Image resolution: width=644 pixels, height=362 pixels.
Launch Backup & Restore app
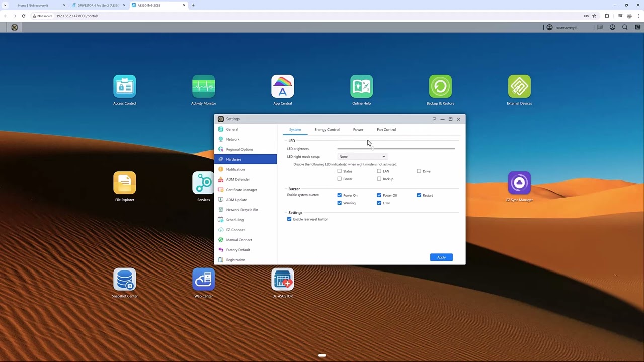pyautogui.click(x=440, y=86)
